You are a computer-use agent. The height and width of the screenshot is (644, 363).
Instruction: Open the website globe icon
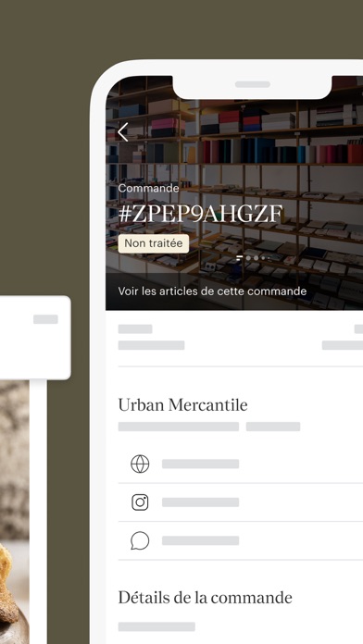[140, 464]
